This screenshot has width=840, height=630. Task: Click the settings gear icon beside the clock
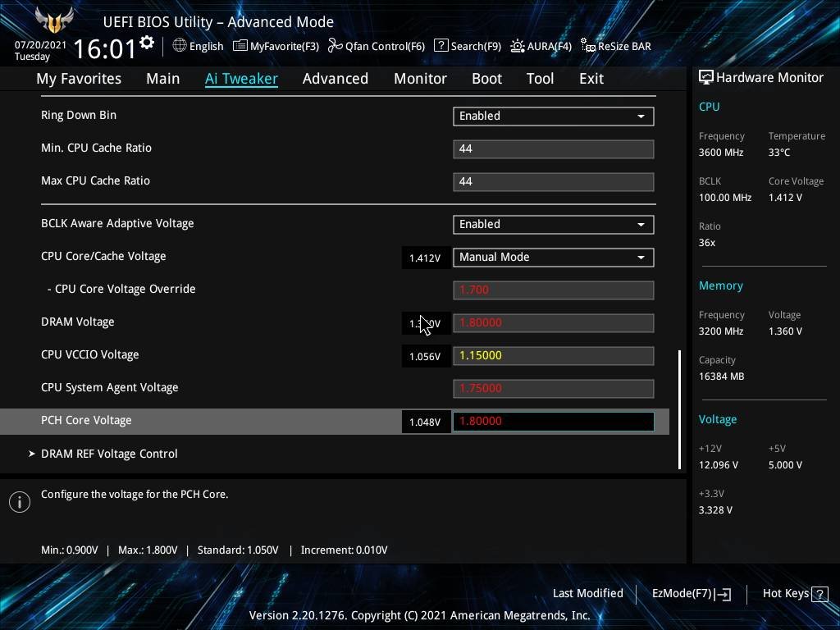pyautogui.click(x=147, y=43)
